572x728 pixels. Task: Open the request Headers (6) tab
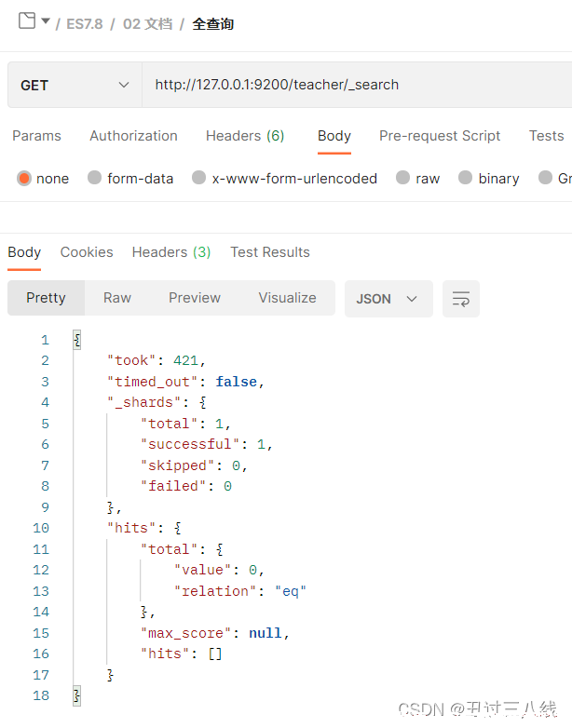click(x=245, y=136)
